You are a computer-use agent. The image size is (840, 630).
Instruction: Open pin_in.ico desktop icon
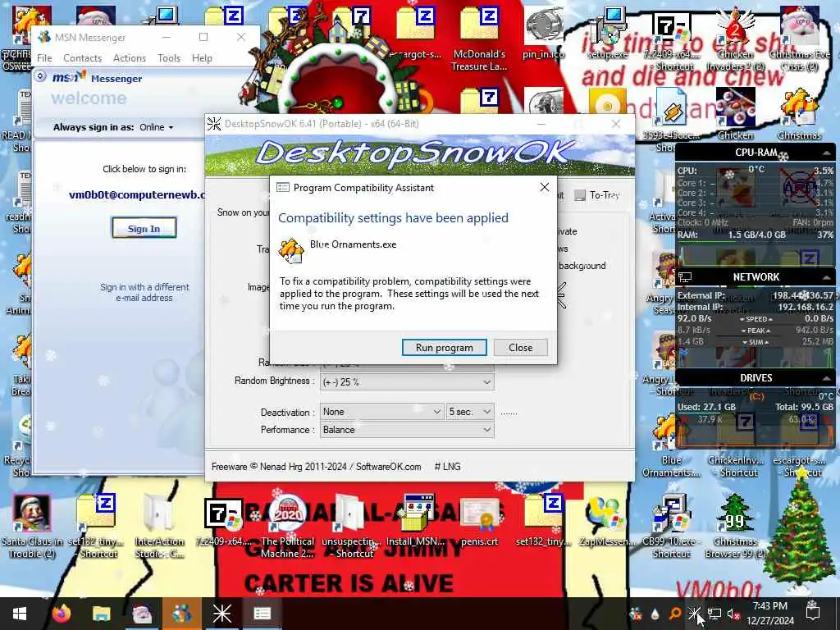pyautogui.click(x=543, y=32)
